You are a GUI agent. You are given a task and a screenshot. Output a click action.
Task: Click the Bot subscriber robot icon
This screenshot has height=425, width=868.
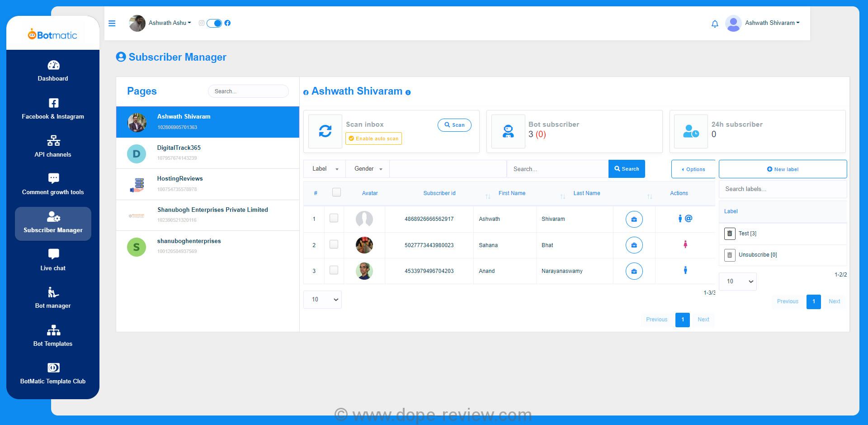tap(508, 131)
